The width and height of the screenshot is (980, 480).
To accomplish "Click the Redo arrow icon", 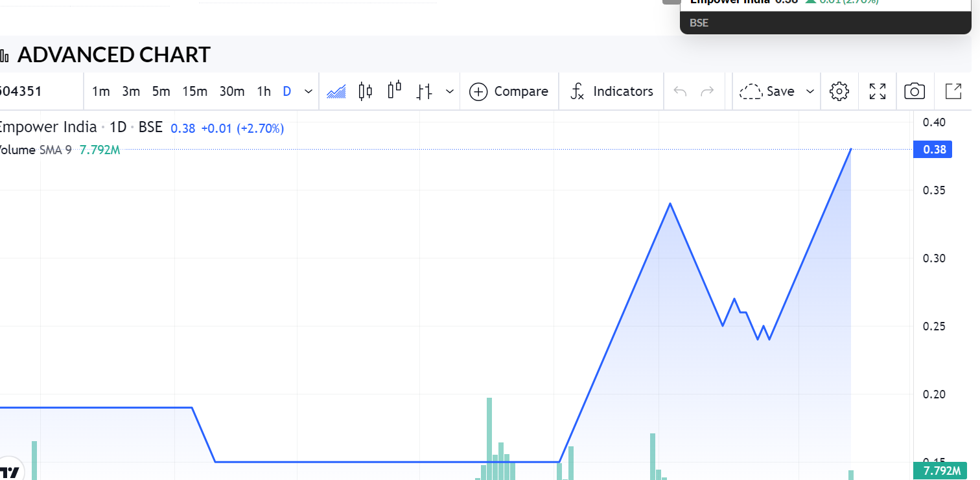I will click(x=708, y=91).
